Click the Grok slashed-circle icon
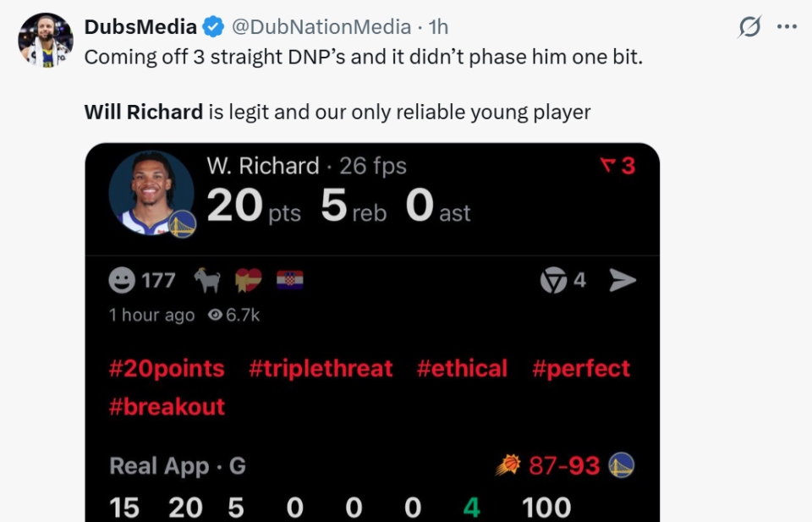The height and width of the screenshot is (522, 812). click(749, 28)
